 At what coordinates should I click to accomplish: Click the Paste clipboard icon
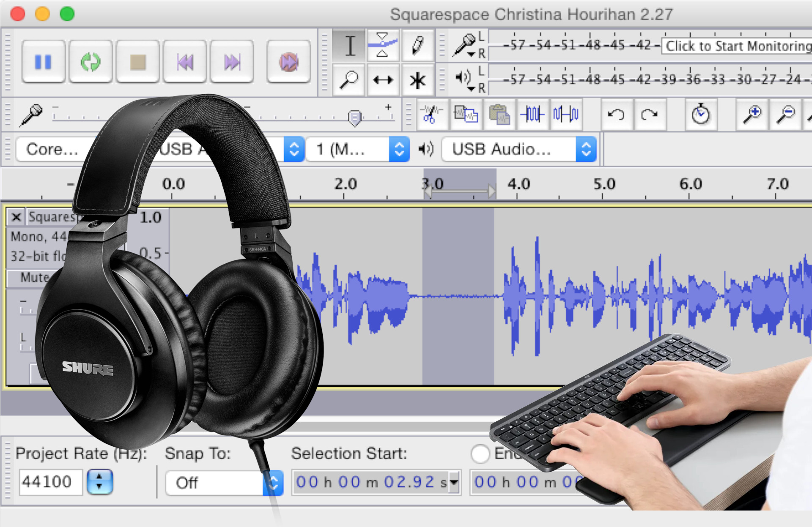499,115
